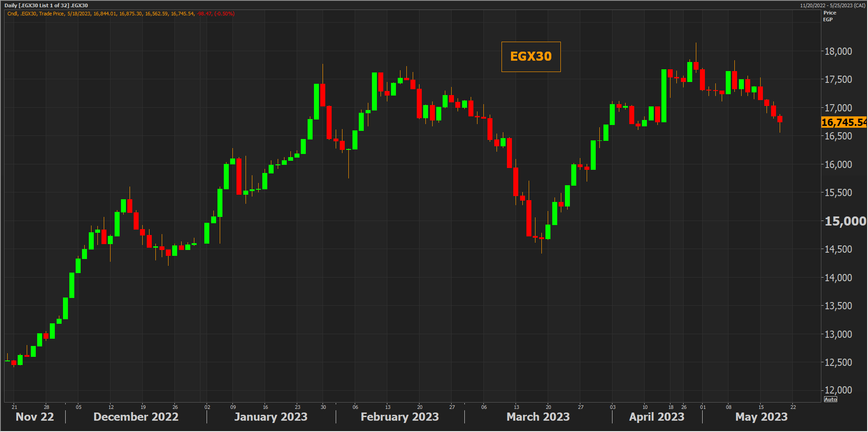Image resolution: width=868 pixels, height=432 pixels.
Task: Click the chart title Daily .EGX30 List text
Action: pos(46,5)
